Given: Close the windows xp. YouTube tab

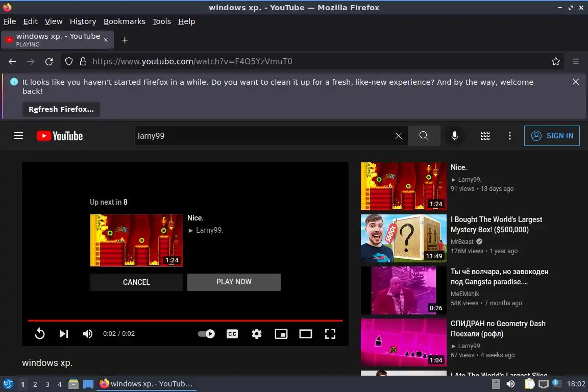Looking at the screenshot, I should [106, 40].
